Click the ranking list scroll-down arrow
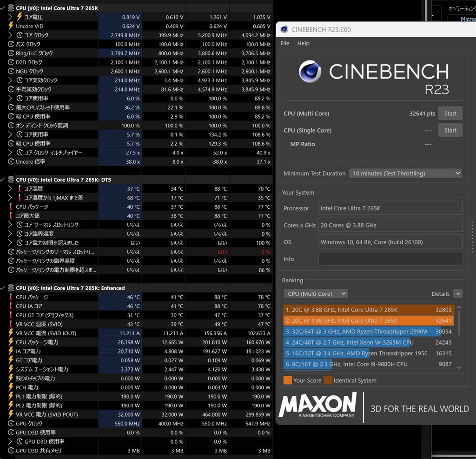476x459 pixels. 459,367
